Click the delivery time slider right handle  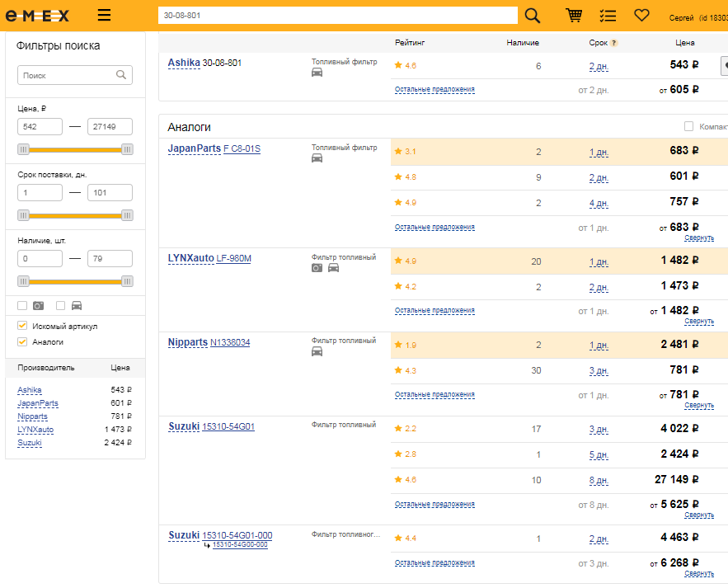127,215
